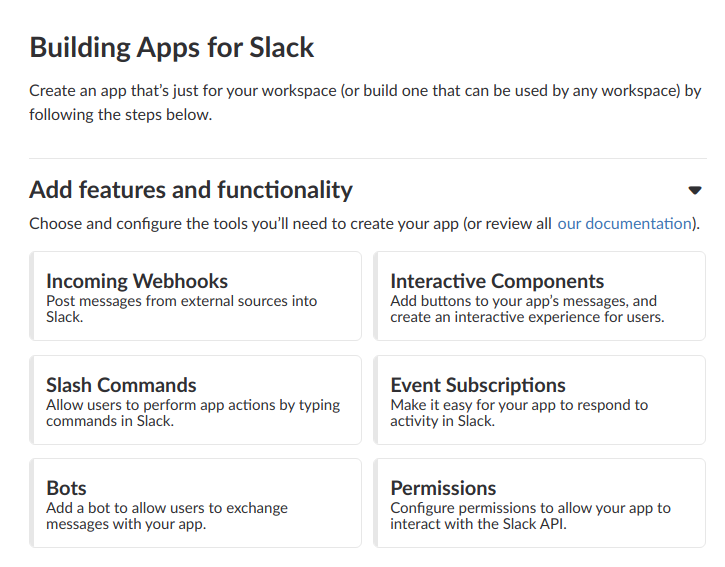Open the Permissions card title
This screenshot has width=725, height=567.
443,488
